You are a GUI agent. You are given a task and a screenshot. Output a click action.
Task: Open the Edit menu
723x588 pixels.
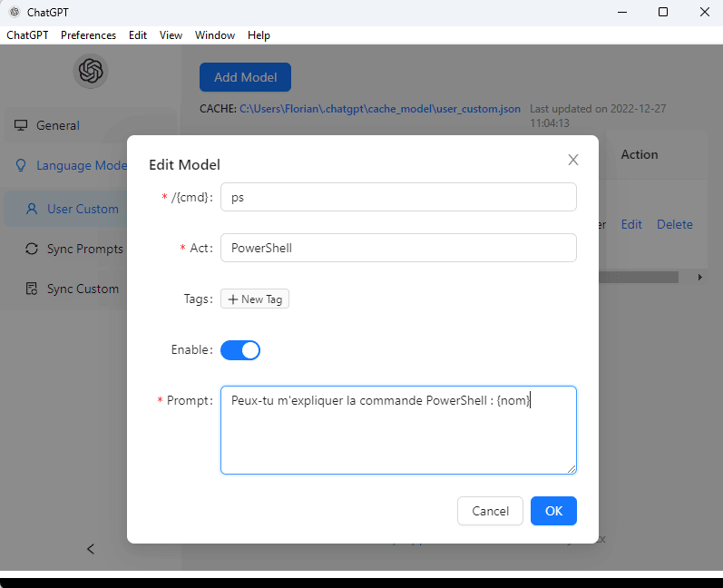coord(137,35)
